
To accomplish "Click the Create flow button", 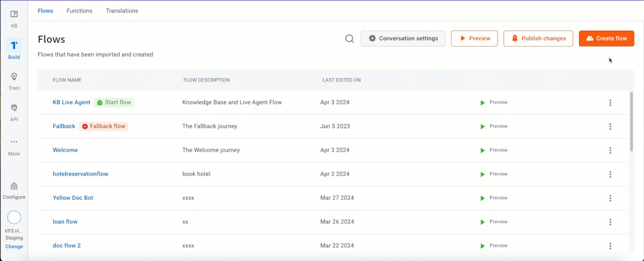I will (x=606, y=39).
